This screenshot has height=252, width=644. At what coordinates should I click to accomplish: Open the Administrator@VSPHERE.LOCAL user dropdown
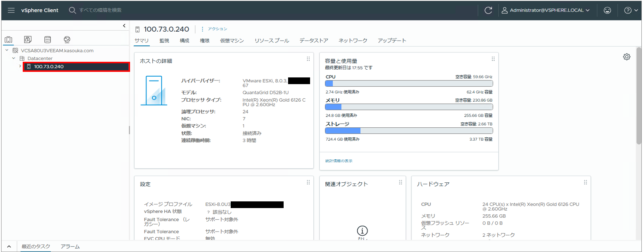(546, 10)
